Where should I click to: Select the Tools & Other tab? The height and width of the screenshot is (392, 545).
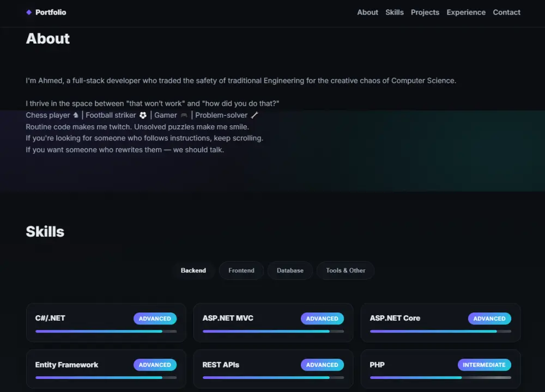point(346,271)
